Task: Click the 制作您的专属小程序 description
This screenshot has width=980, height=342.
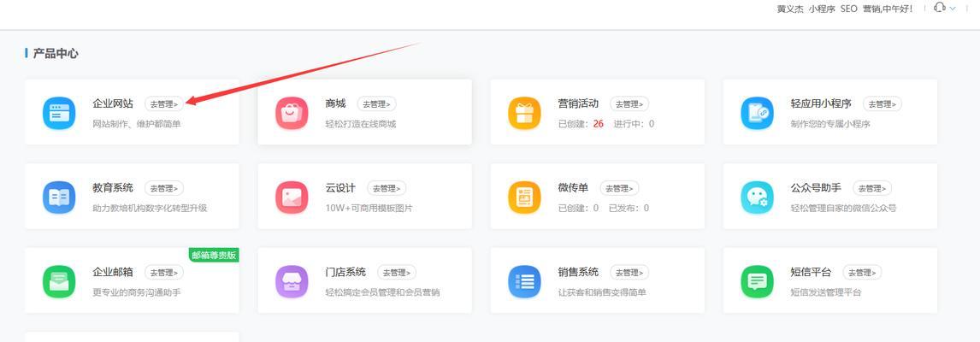Action: point(830,124)
